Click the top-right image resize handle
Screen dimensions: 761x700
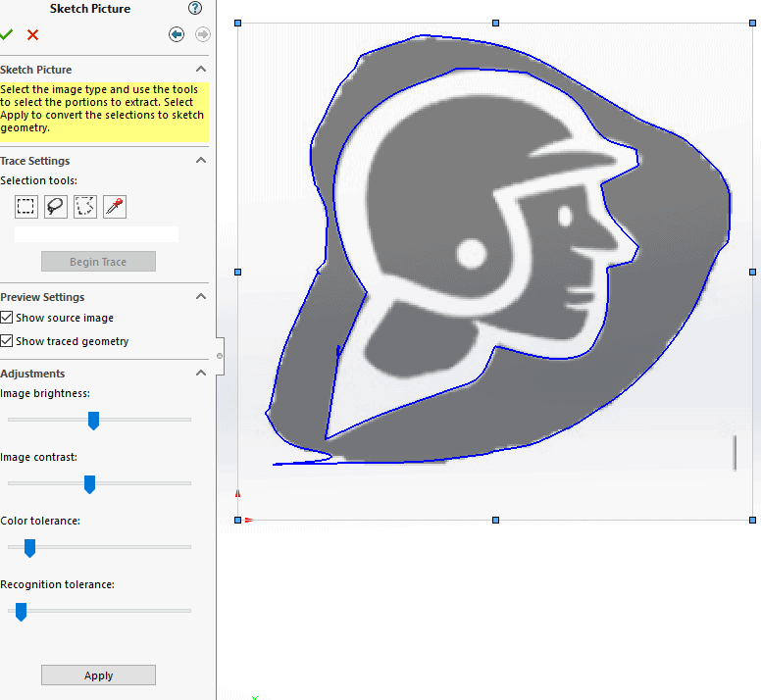(x=753, y=23)
